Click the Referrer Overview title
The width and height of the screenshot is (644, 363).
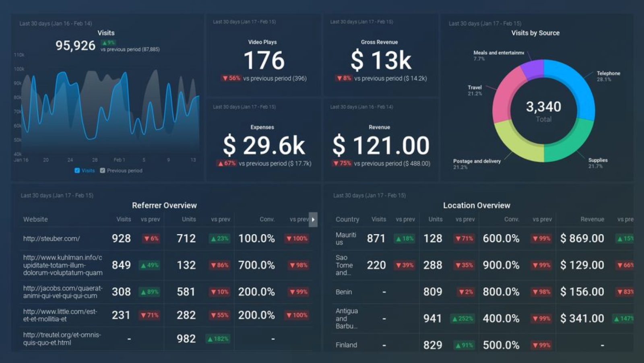pos(164,205)
